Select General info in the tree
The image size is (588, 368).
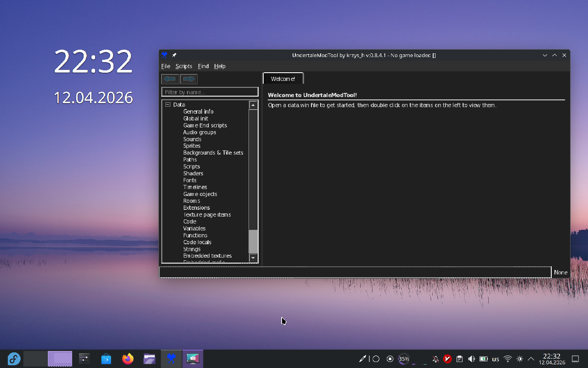[198, 111]
